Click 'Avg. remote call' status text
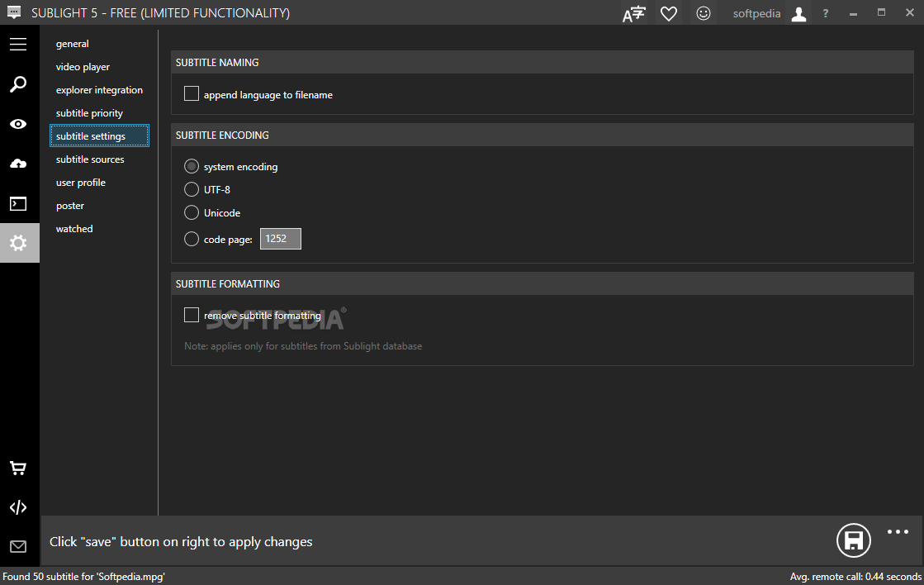Image resolution: width=924 pixels, height=585 pixels. (855, 576)
